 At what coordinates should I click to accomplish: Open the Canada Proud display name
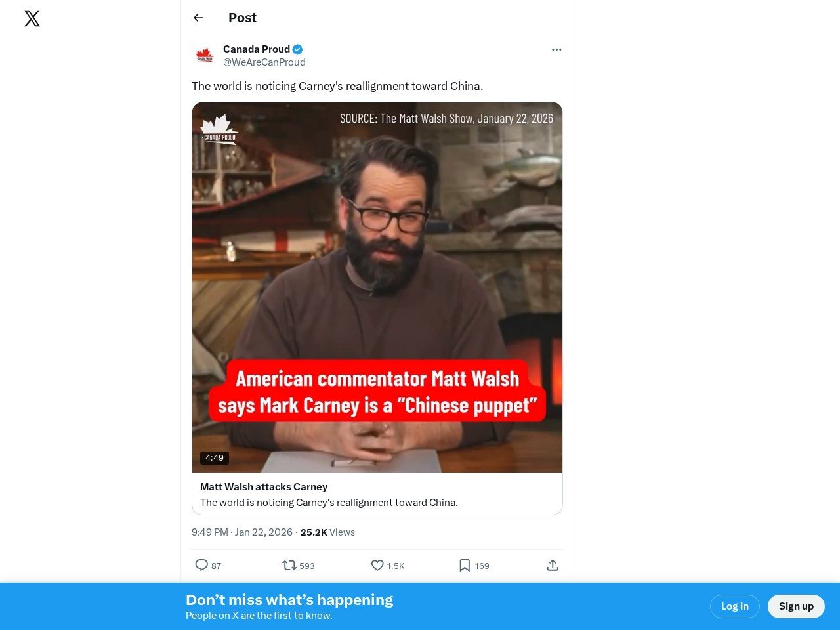(257, 49)
